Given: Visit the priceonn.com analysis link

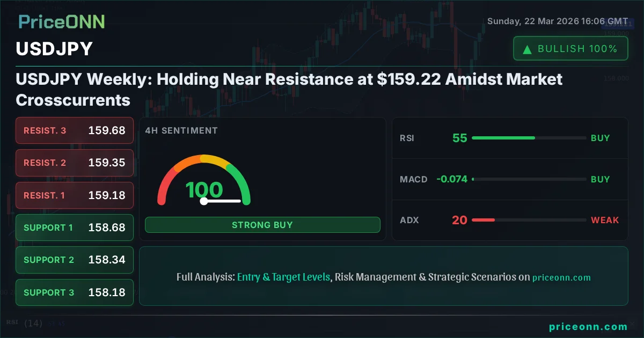Looking at the screenshot, I should [x=561, y=277].
